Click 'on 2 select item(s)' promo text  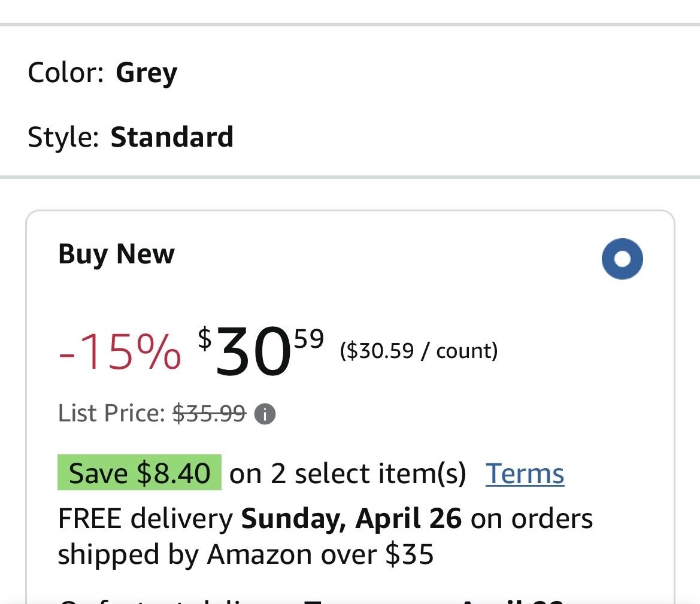pyautogui.click(x=347, y=474)
